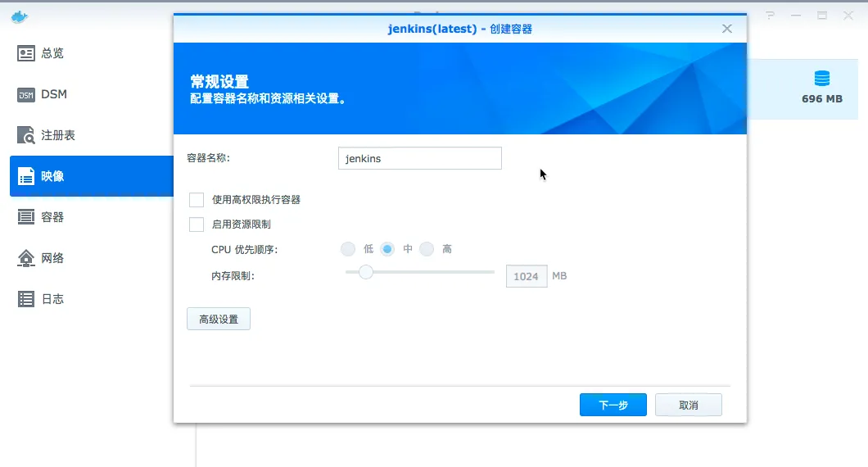Click the 映像 image list icon
This screenshot has width=868, height=467.
[x=26, y=176]
